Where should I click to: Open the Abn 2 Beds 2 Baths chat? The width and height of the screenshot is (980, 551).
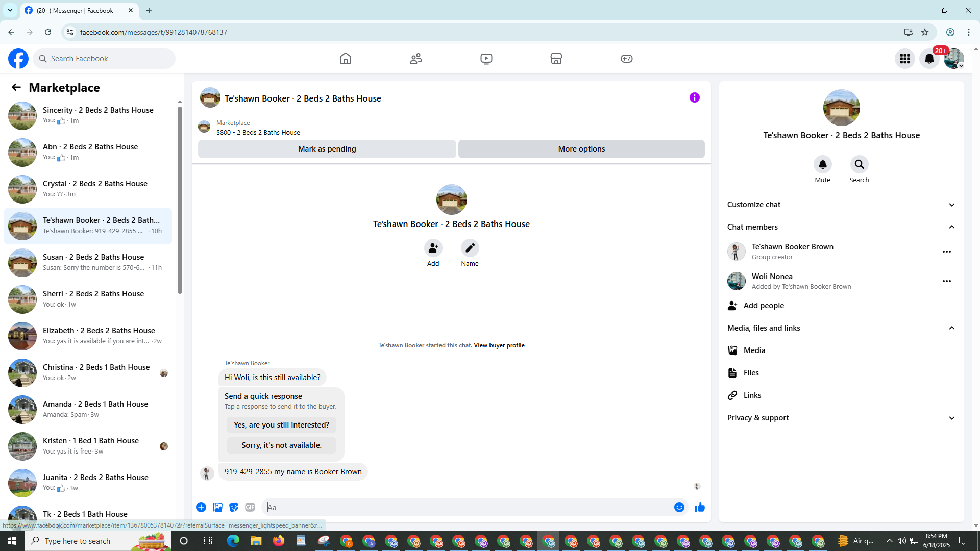[88, 152]
